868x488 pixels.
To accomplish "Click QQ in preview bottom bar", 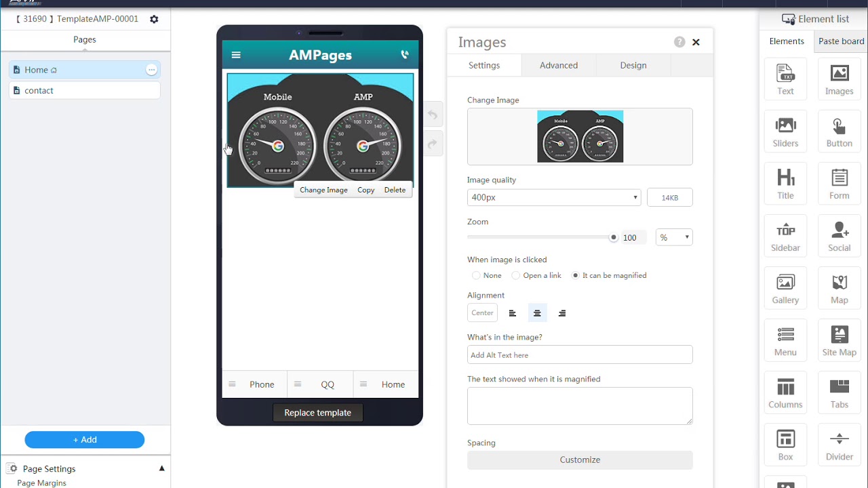I will point(320,384).
